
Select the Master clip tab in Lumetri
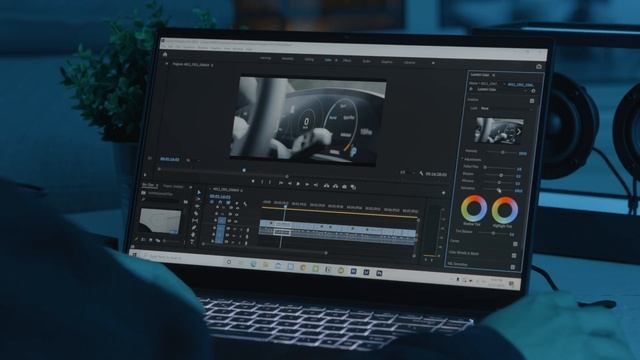pyautogui.click(x=484, y=83)
